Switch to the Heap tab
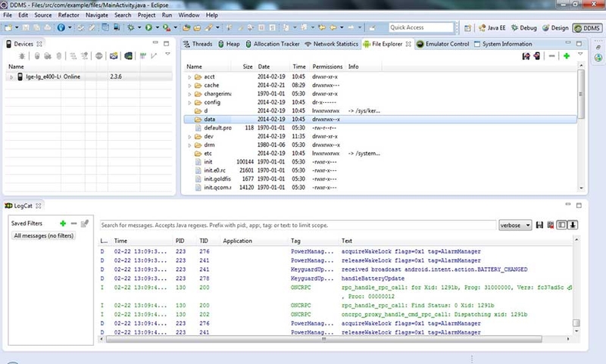This screenshot has height=364, width=606. click(230, 44)
